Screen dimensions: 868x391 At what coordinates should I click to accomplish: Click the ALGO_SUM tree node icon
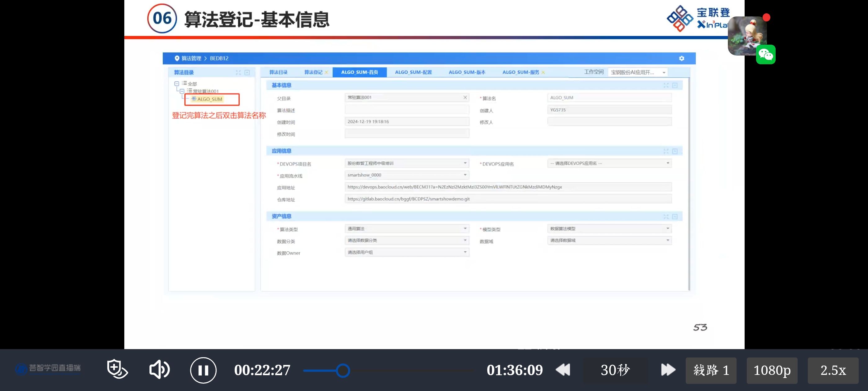(x=194, y=99)
